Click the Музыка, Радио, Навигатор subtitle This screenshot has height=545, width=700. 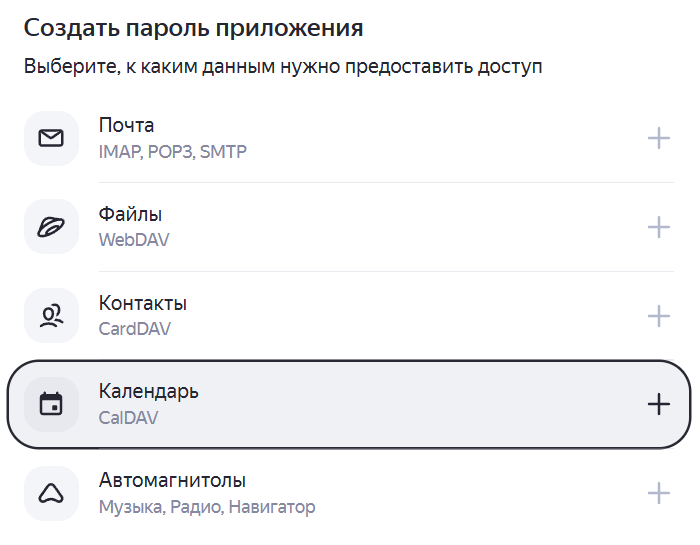207,507
